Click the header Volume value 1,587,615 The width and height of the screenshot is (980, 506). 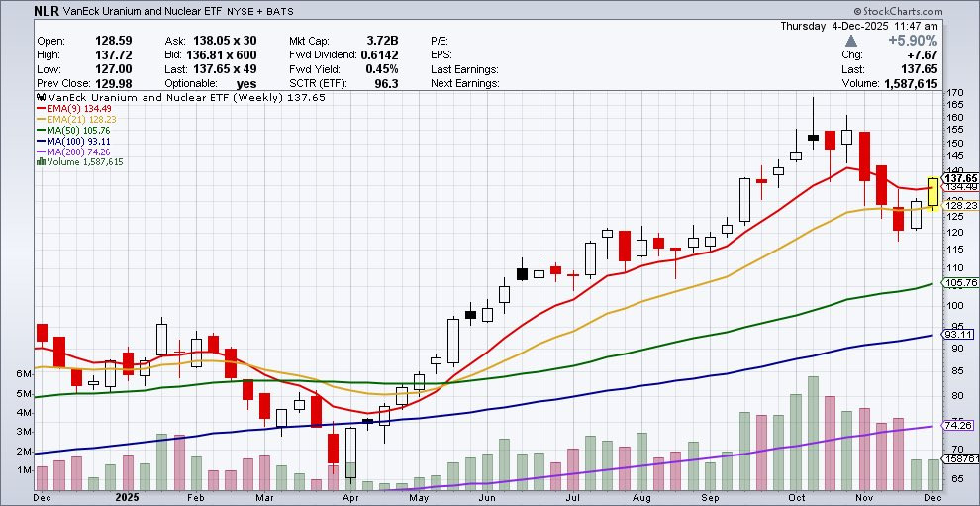click(910, 83)
